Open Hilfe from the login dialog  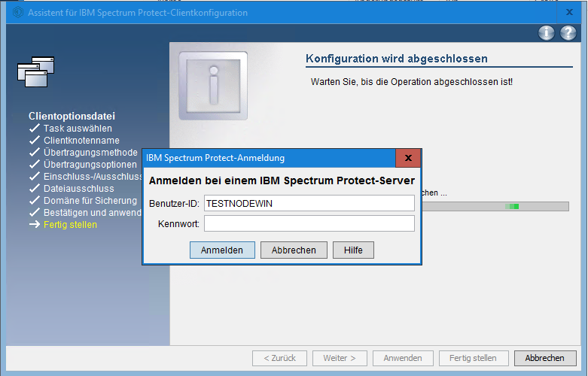[x=353, y=250]
